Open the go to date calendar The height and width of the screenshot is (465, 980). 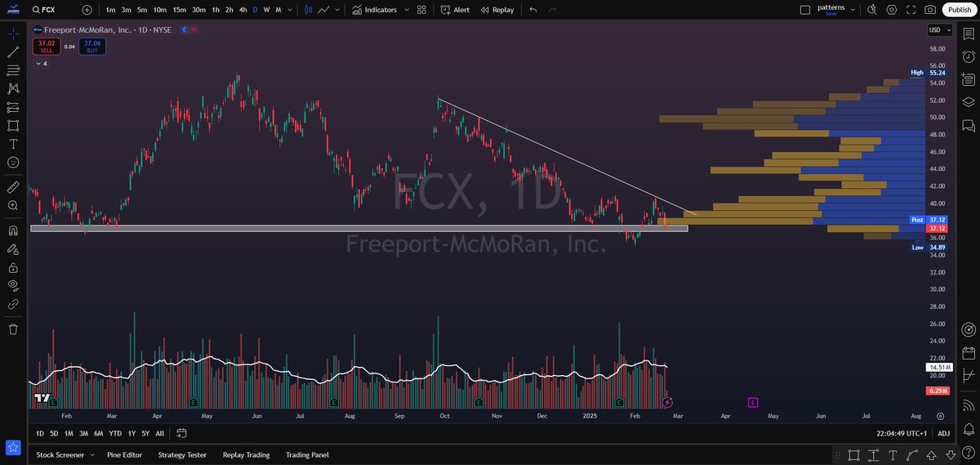coord(181,433)
